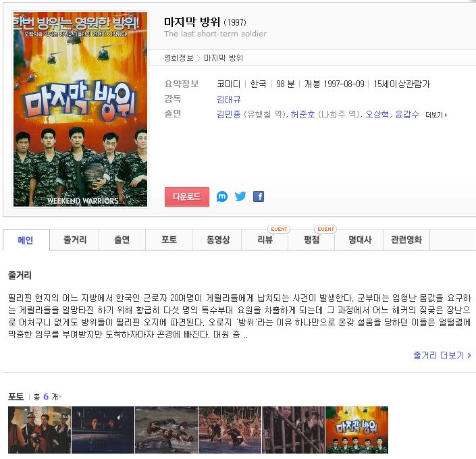This screenshot has width=476, height=459.
Task: Open the 리뷰 tab
Action: coord(265,240)
